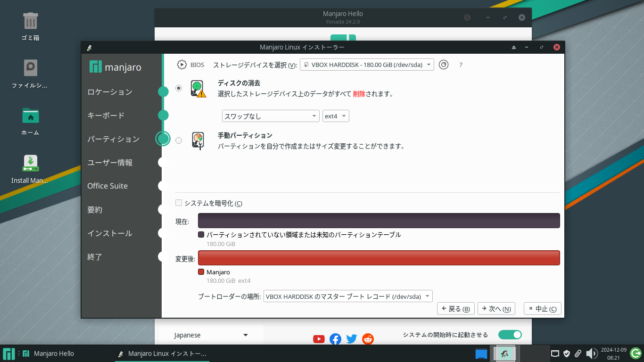Click the eject-style shade button in installer titlebar

tap(514, 47)
